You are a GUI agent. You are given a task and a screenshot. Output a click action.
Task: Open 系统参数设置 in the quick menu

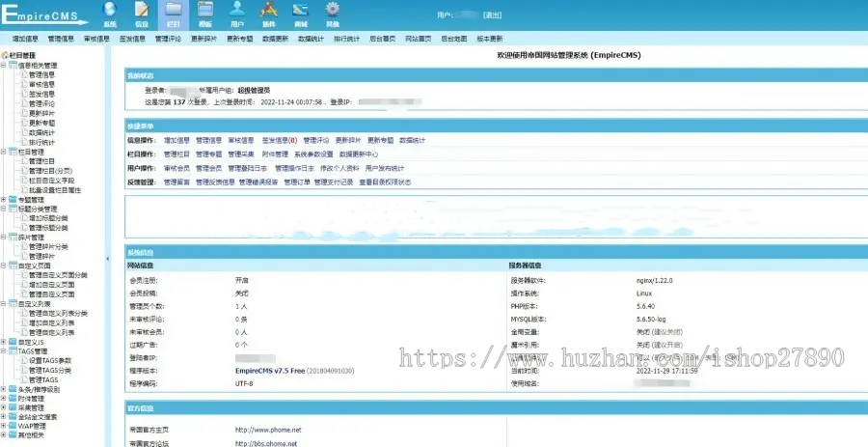[313, 154]
